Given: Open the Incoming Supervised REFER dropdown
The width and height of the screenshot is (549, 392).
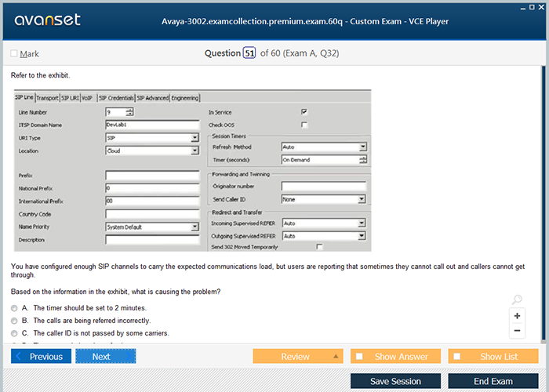Looking at the screenshot, I should (x=362, y=223).
